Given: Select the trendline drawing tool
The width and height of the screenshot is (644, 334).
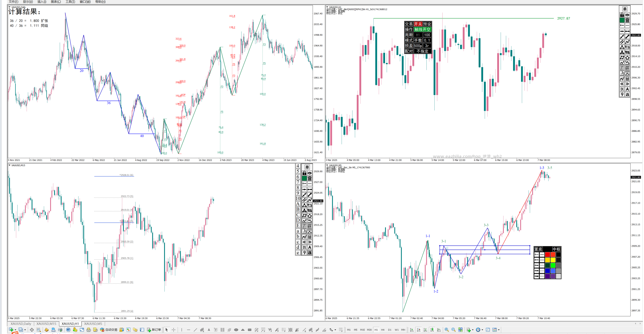Looking at the screenshot, I should (x=195, y=330).
